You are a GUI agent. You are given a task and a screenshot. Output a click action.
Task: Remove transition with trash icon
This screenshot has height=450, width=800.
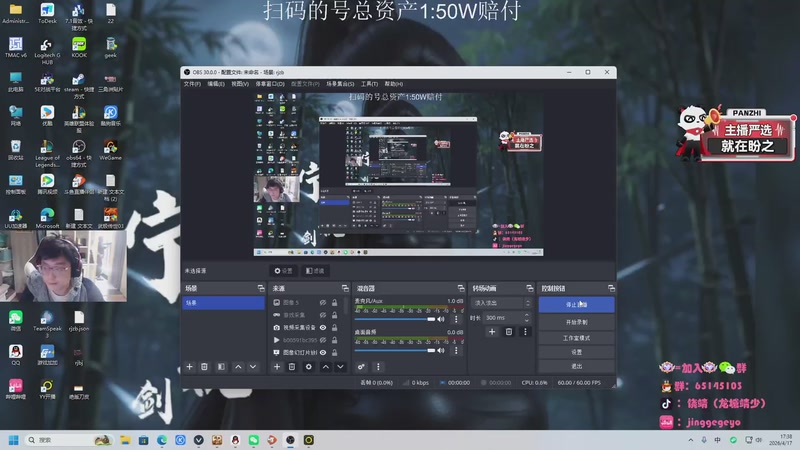pyautogui.click(x=509, y=332)
